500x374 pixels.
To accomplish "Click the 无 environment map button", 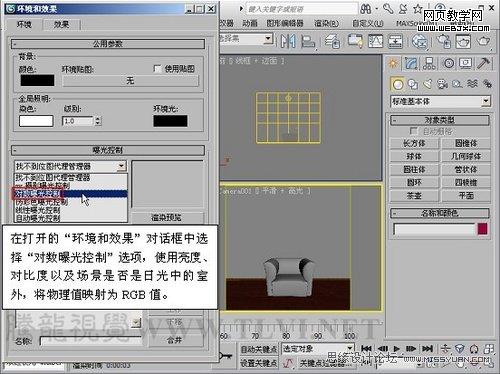I will [x=130, y=81].
